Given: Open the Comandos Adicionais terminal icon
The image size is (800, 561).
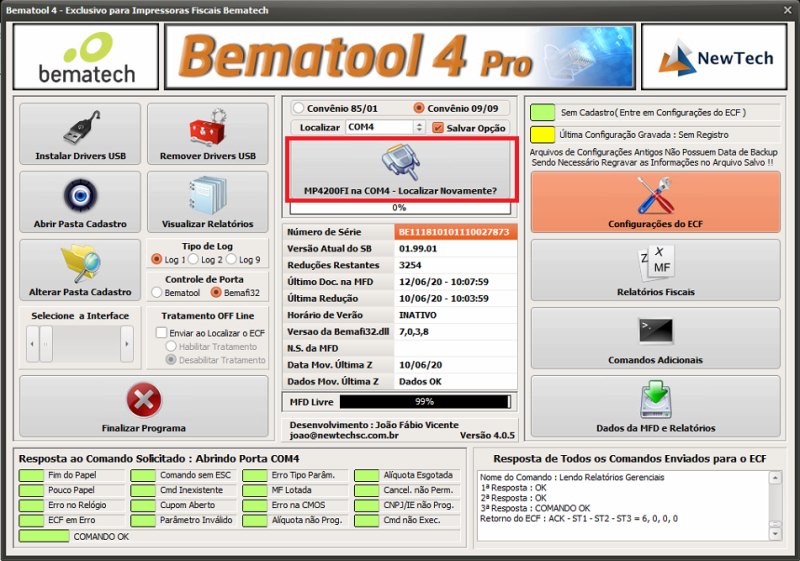Looking at the screenshot, I should pos(655,331).
